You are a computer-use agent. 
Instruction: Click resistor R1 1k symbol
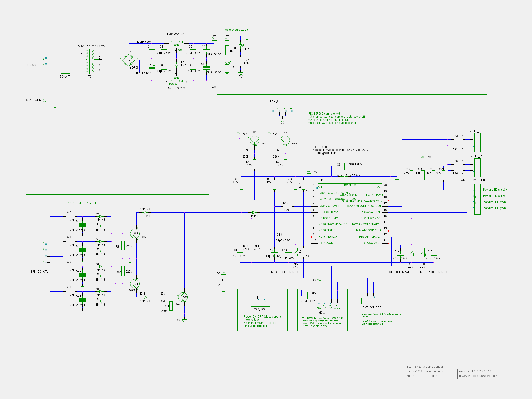pyautogui.click(x=227, y=50)
